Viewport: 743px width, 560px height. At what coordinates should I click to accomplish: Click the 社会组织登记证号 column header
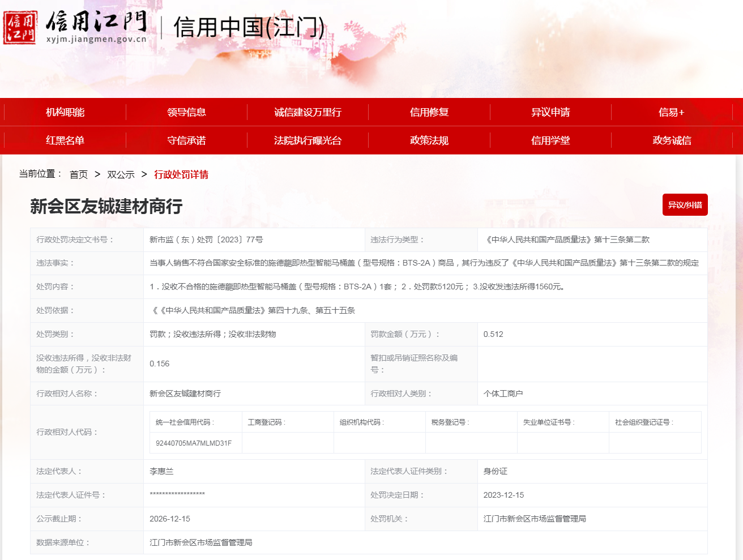pyautogui.click(x=644, y=422)
